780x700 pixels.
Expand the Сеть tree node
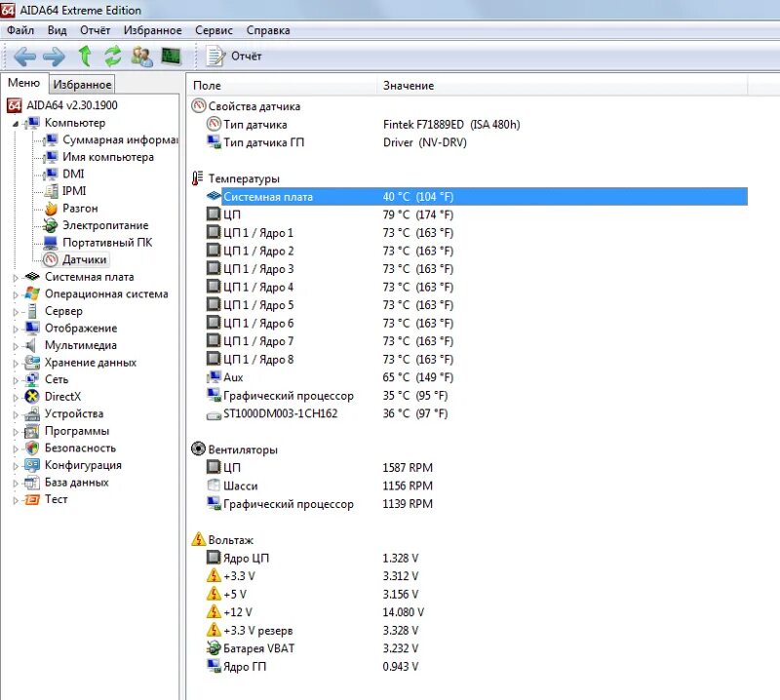tap(16, 380)
